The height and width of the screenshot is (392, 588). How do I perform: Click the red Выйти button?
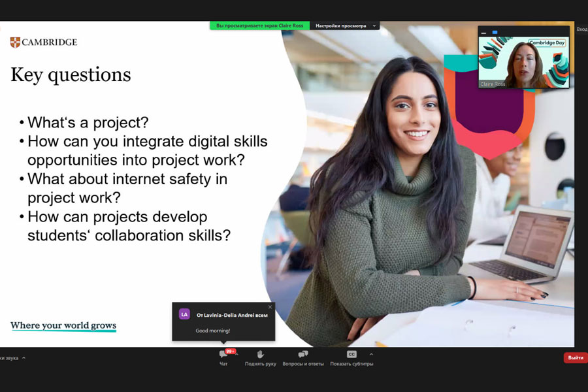point(575,357)
